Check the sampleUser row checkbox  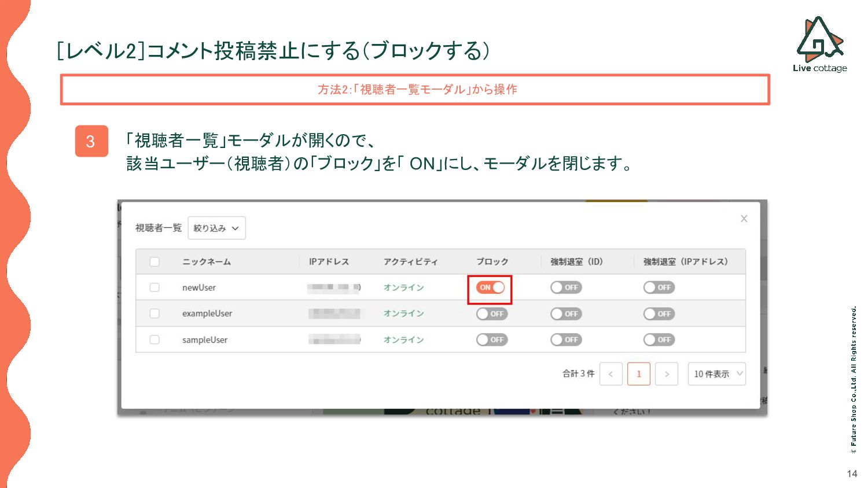[155, 339]
